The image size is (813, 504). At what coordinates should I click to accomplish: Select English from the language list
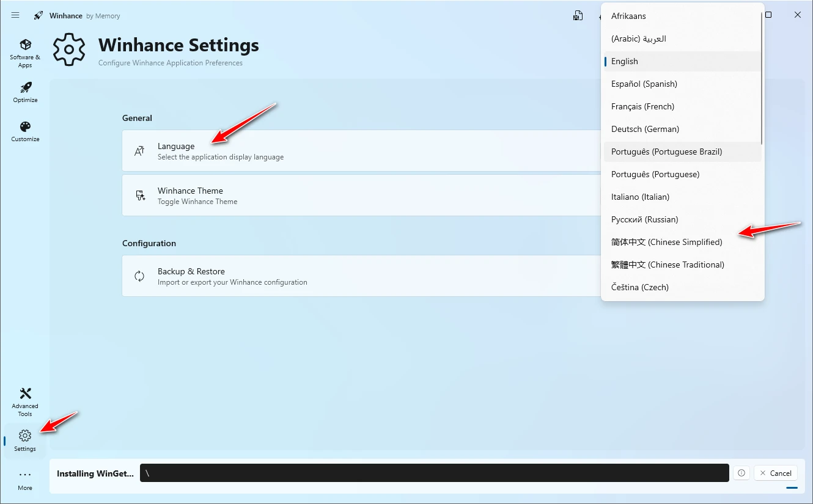click(625, 61)
